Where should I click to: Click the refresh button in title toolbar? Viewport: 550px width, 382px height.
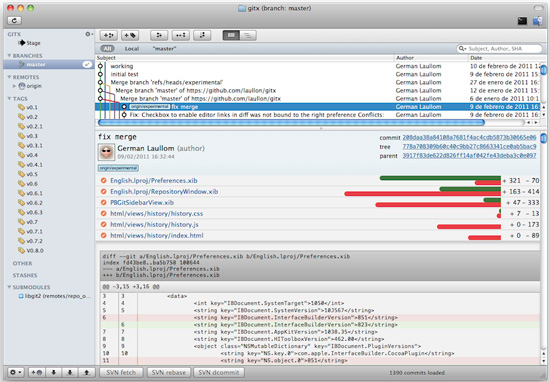(x=14, y=20)
